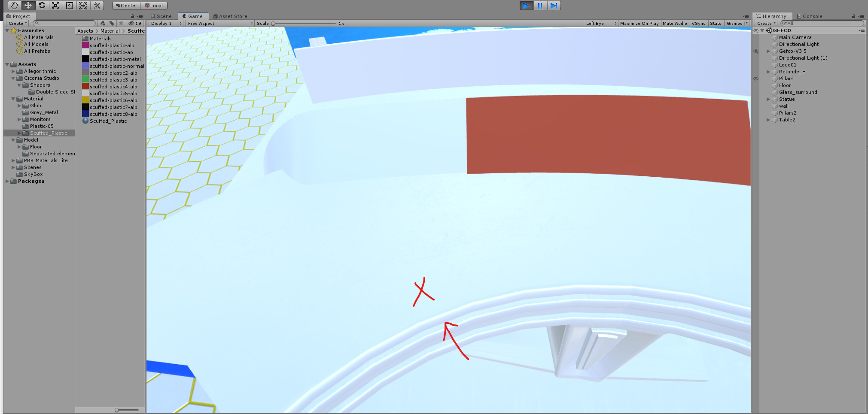
Task: Expand the Retonde_H hierarchy item
Action: (x=768, y=72)
